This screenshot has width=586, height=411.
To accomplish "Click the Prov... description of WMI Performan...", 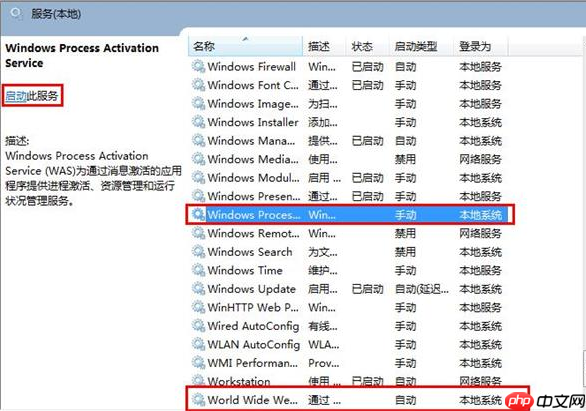I will (324, 363).
